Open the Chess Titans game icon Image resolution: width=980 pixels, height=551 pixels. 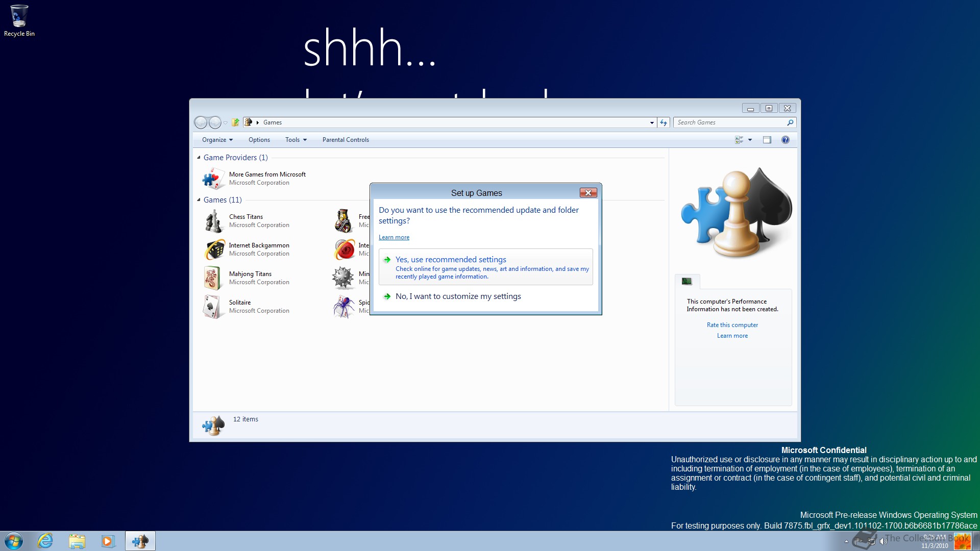213,221
